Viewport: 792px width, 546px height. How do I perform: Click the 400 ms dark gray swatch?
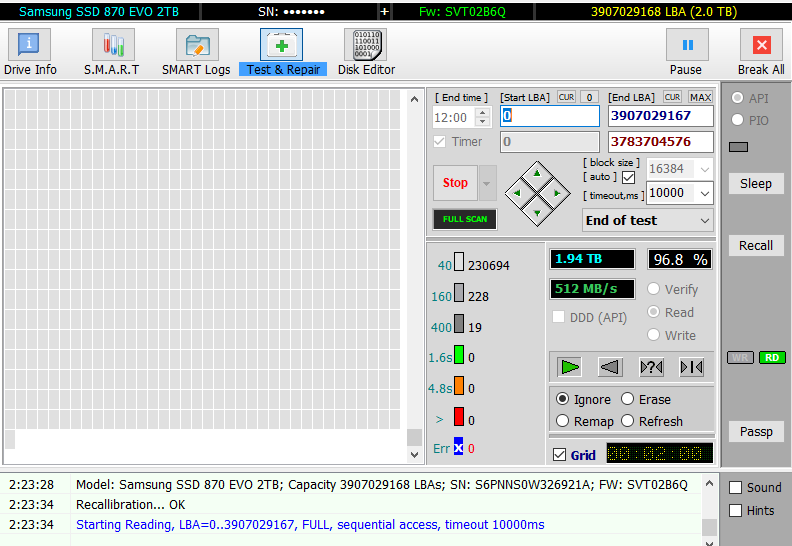(459, 323)
